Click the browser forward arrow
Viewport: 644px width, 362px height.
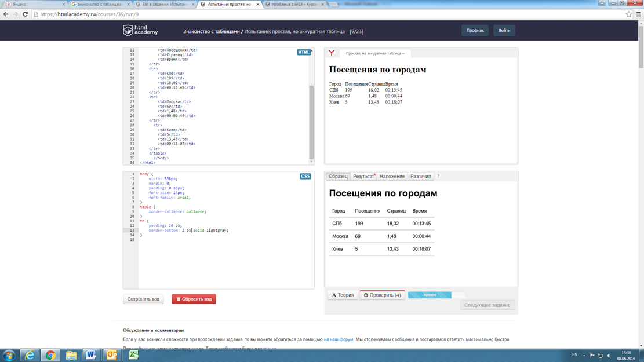[x=16, y=14]
